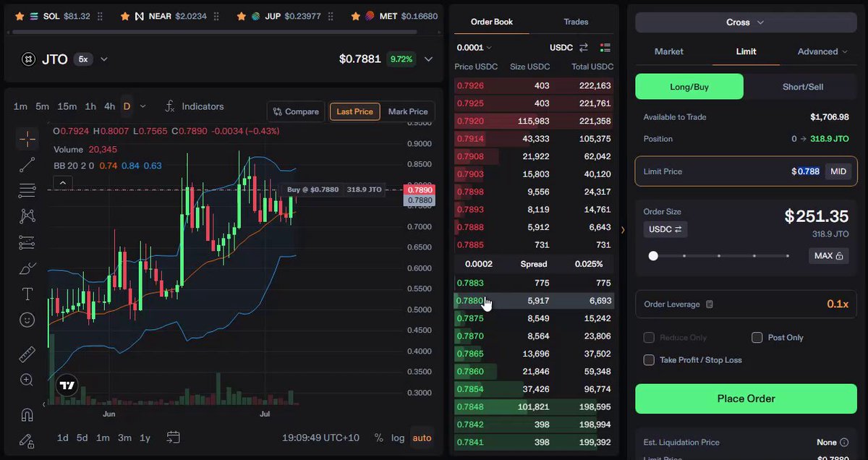Click the Order Leverage calculator icon
Image resolution: width=868 pixels, height=460 pixels.
[x=710, y=304]
